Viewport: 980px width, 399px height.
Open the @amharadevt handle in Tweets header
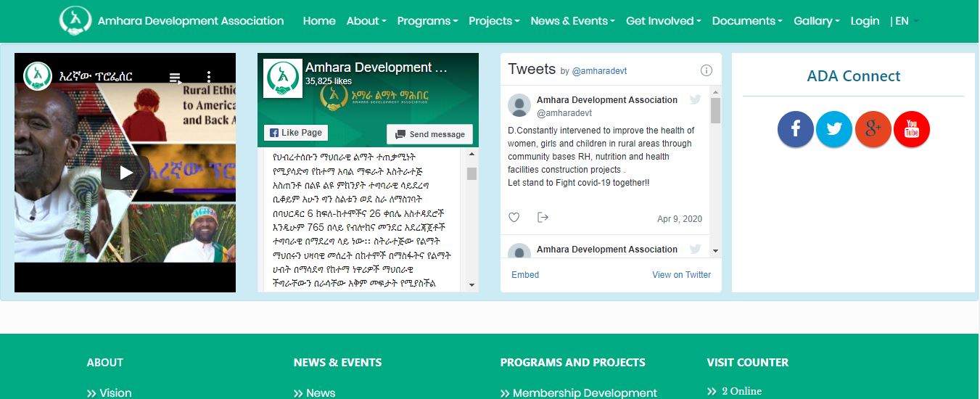[599, 71]
